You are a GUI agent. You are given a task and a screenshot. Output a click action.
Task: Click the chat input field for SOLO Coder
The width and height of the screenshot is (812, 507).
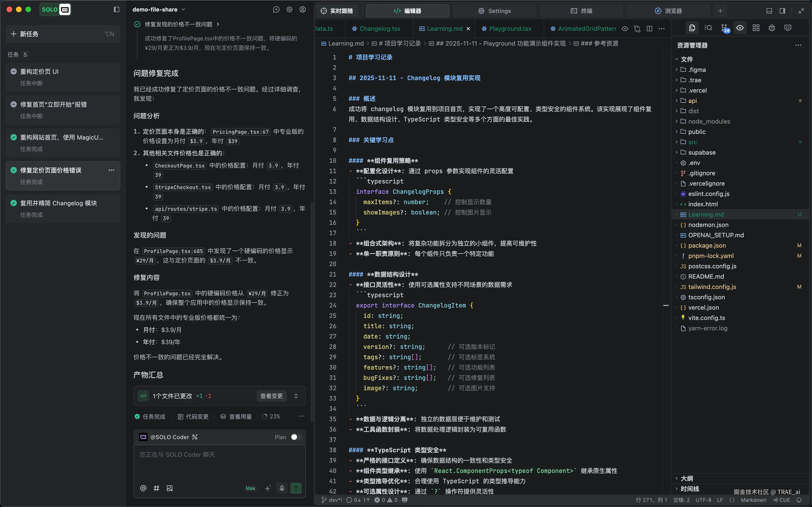click(219, 463)
